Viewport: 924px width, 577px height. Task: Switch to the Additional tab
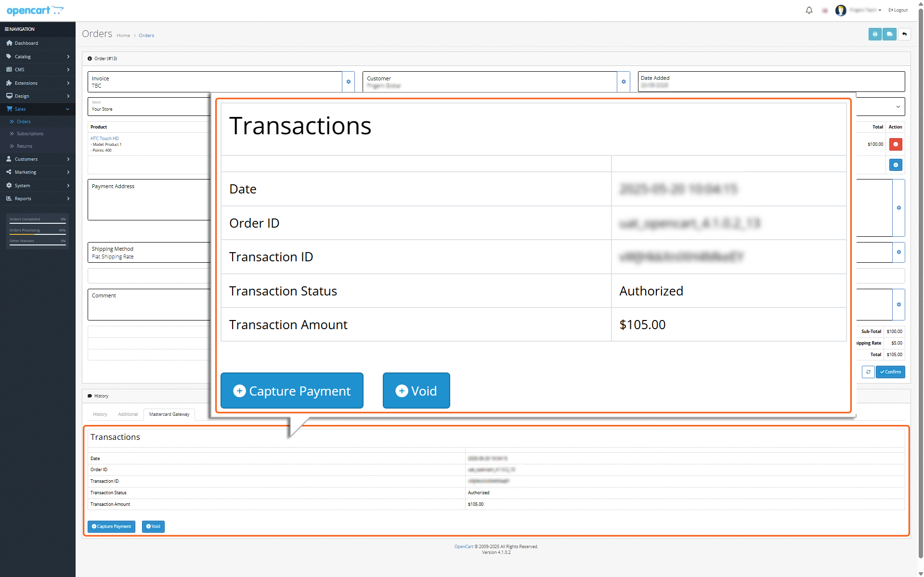(128, 414)
